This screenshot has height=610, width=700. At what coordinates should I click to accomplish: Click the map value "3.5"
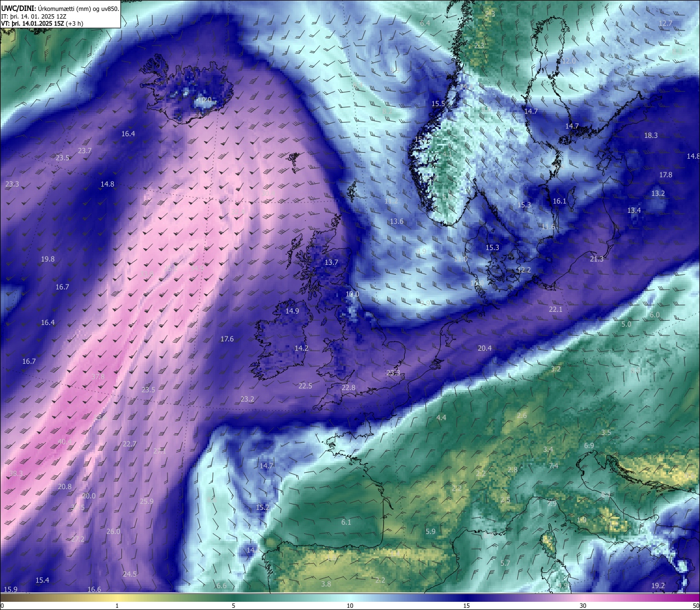pos(606,433)
